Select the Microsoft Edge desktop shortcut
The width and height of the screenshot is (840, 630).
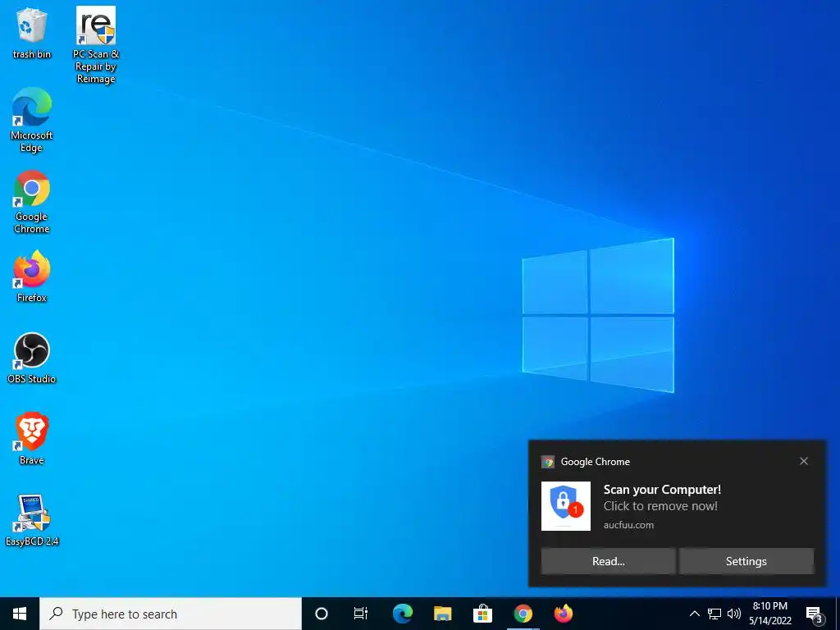point(32,120)
